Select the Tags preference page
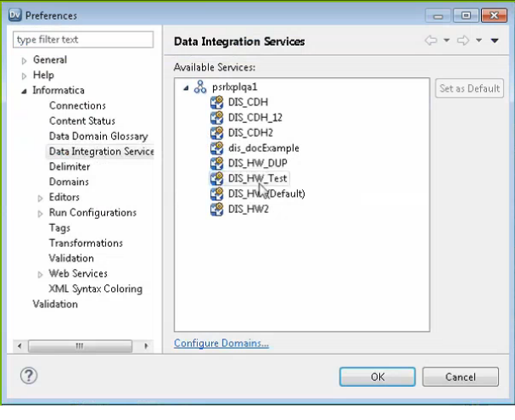Image resolution: width=515 pixels, height=420 pixels. coord(59,228)
